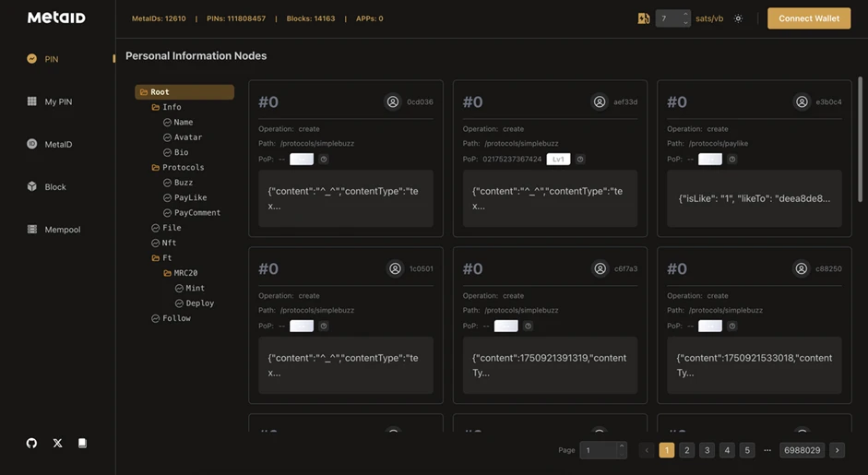Screen dimensions: 868x475
Task: Open the GitHub link icon
Action: click(31, 444)
